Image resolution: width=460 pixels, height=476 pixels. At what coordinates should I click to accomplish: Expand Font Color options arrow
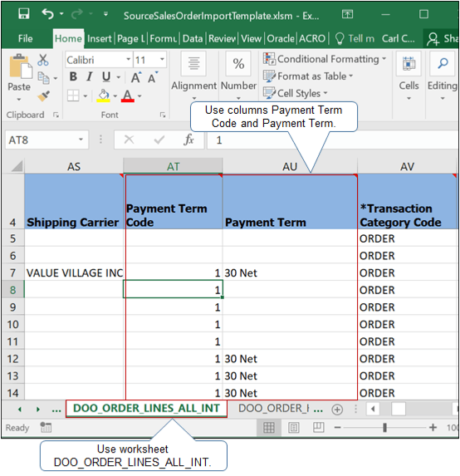pyautogui.click(x=139, y=96)
